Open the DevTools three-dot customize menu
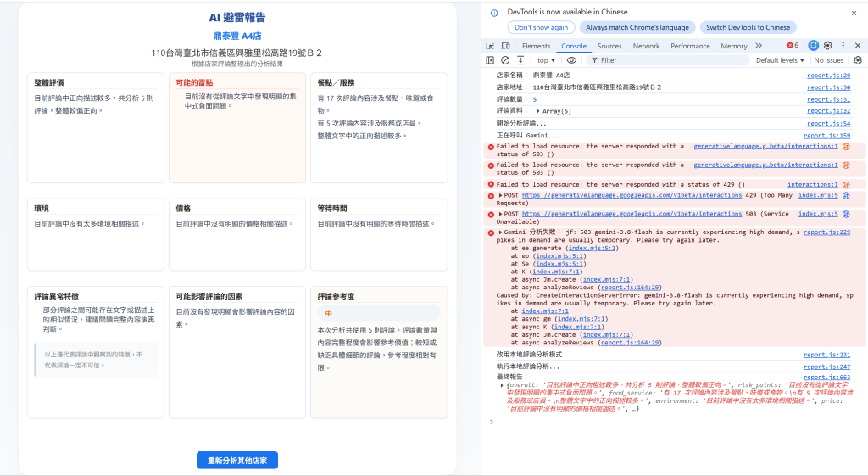 pyautogui.click(x=843, y=46)
